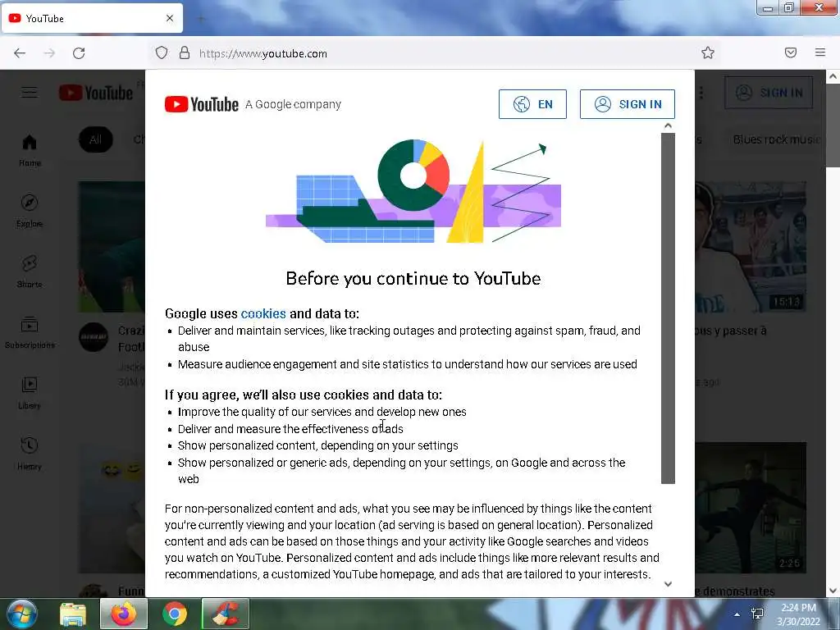
Task: Click the background YouTube logo
Action: click(96, 93)
